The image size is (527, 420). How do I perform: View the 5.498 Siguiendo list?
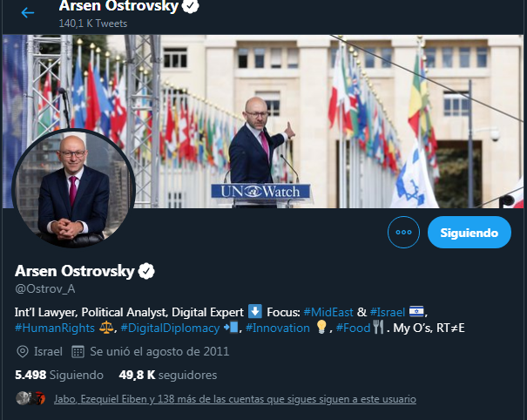tap(59, 375)
